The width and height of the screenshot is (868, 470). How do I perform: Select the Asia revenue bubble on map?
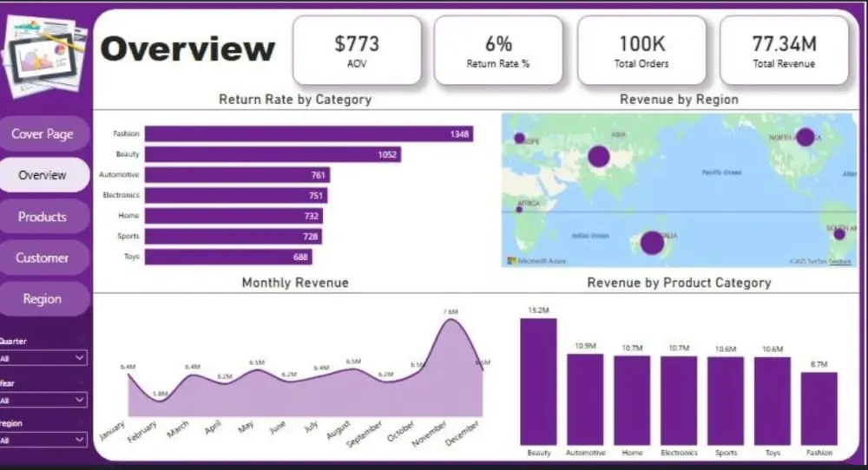(598, 156)
